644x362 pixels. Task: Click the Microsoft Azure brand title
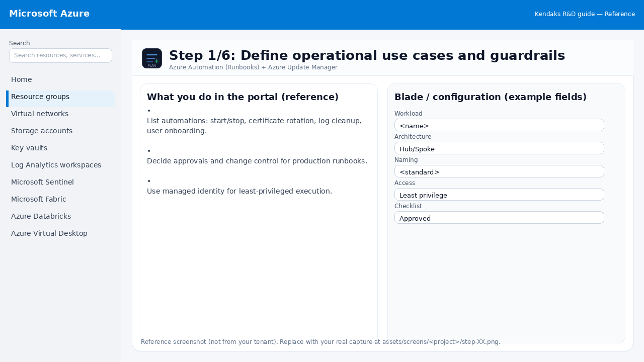tap(49, 14)
